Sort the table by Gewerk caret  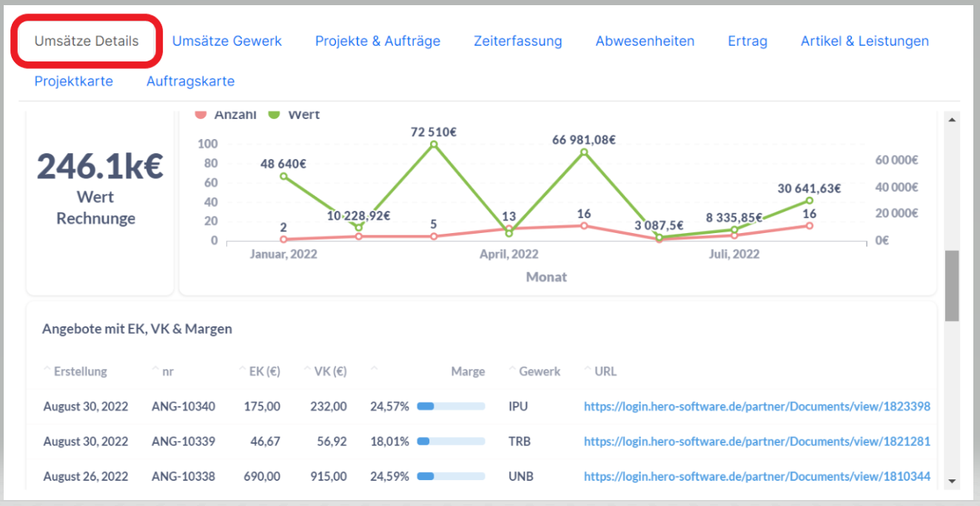(512, 369)
